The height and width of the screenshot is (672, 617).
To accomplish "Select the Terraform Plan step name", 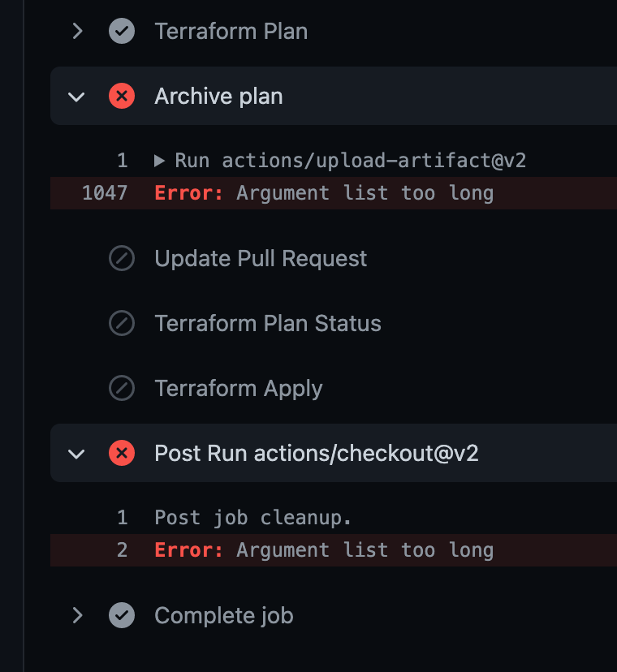I will [x=231, y=31].
